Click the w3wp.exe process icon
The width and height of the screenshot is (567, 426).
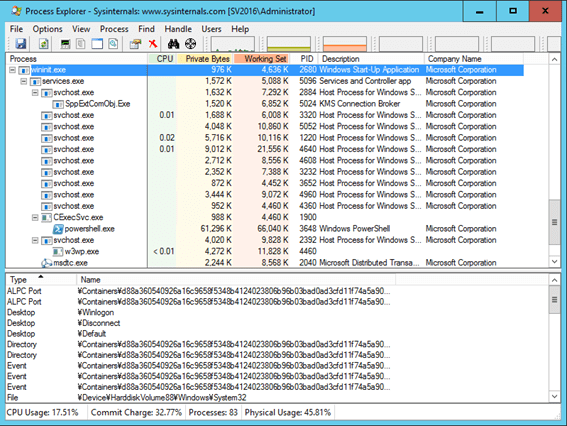point(58,251)
